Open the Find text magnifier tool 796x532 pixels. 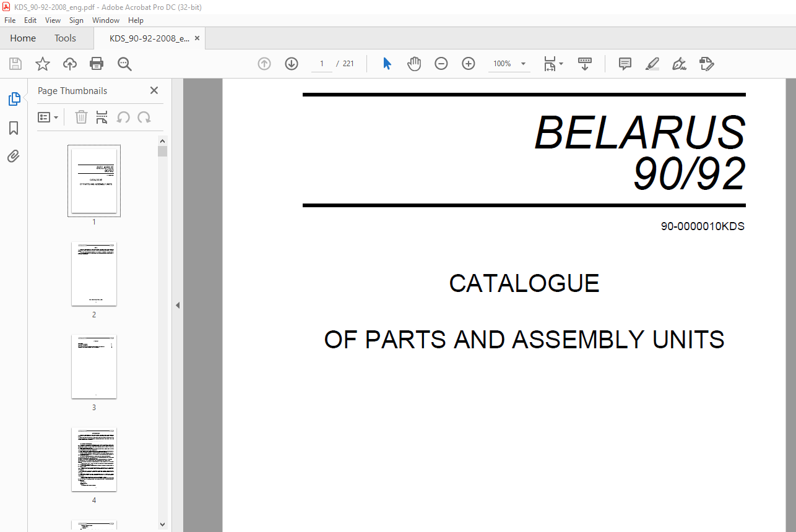(x=124, y=64)
